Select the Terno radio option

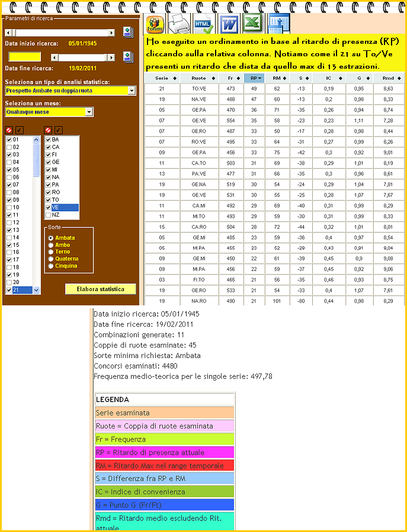[x=51, y=252]
